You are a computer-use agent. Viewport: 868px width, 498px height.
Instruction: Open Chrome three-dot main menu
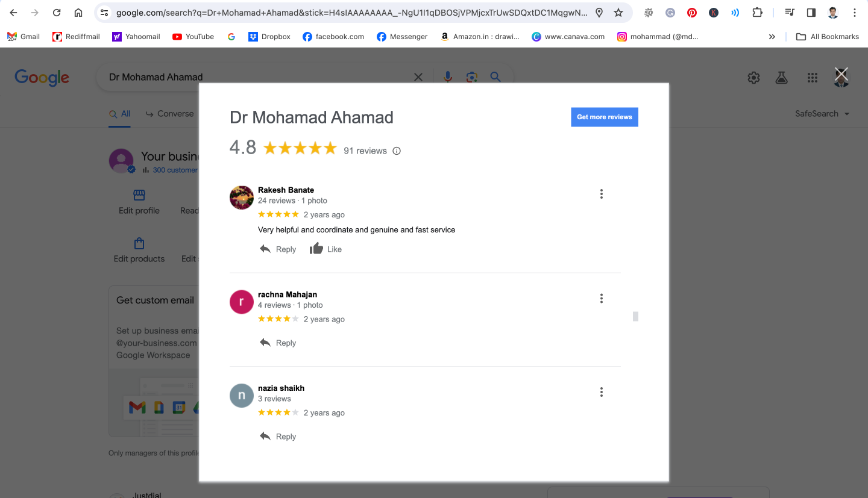tap(855, 13)
